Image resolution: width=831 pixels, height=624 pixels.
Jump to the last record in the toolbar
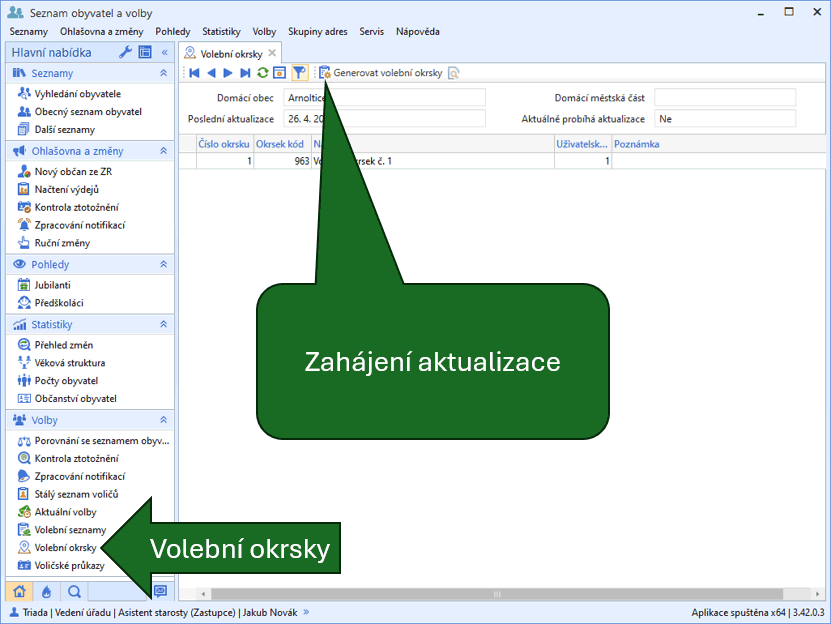coord(245,73)
